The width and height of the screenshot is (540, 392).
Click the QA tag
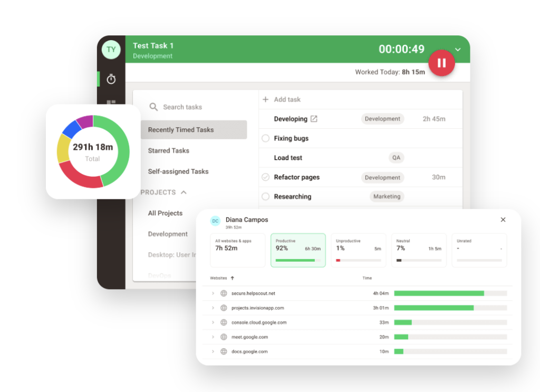click(396, 158)
